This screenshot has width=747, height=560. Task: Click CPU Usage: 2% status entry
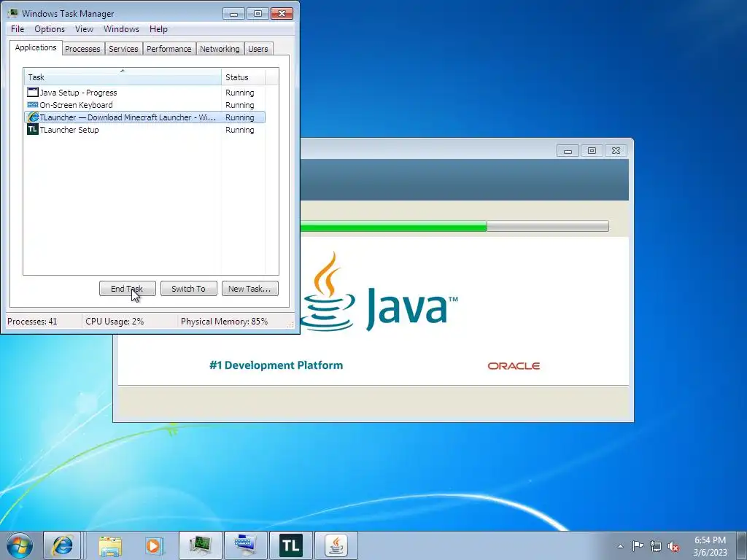click(115, 322)
